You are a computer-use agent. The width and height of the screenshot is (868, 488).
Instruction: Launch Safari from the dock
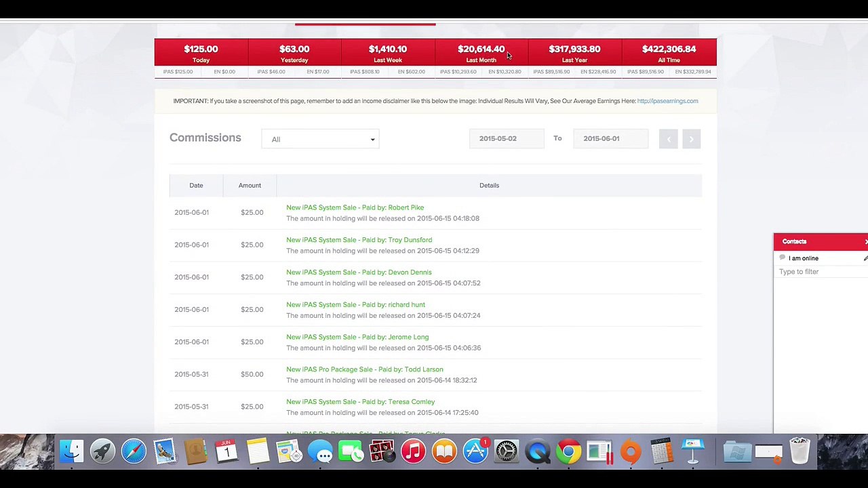[x=134, y=451]
